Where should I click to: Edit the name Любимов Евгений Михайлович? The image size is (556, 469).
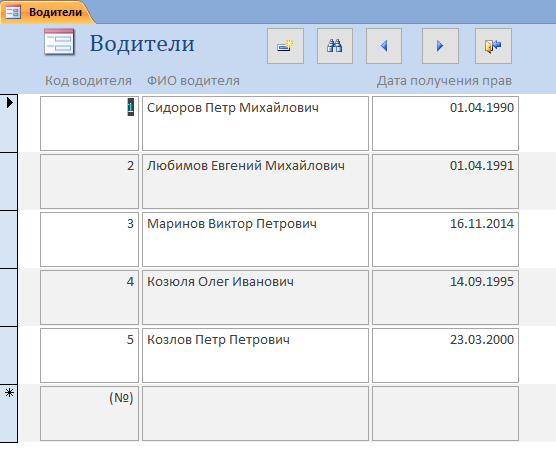tap(255, 182)
